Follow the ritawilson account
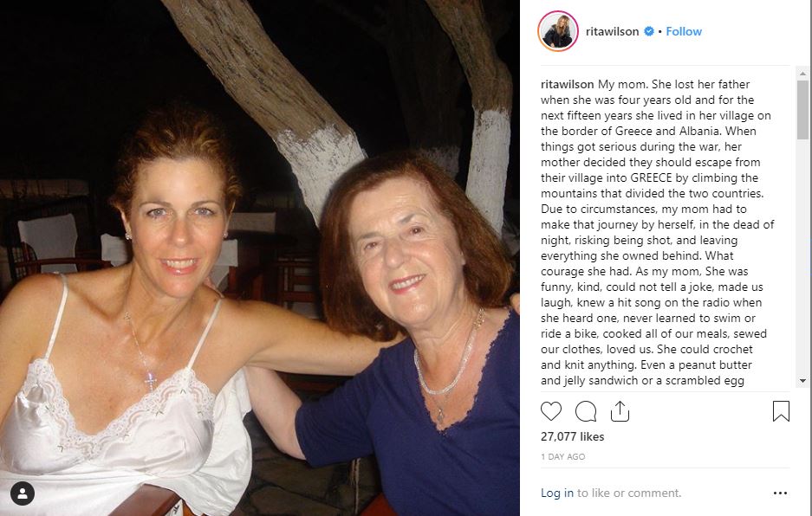Image resolution: width=812 pixels, height=516 pixels. click(684, 32)
